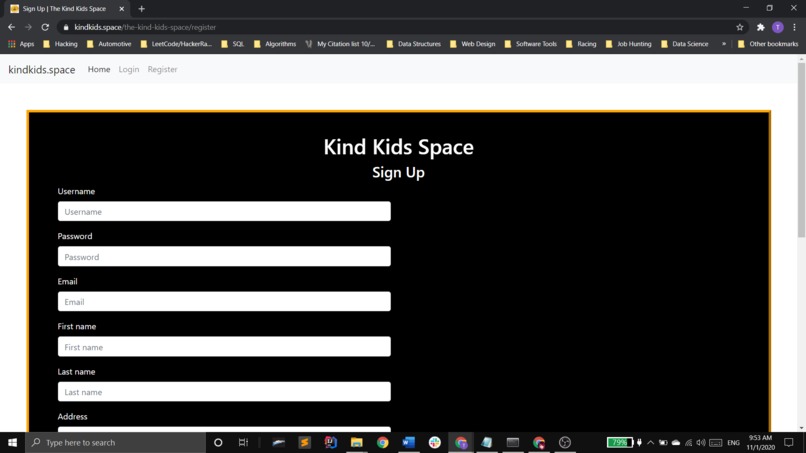Open the Software Tools bookmark folder

pyautogui.click(x=530, y=44)
